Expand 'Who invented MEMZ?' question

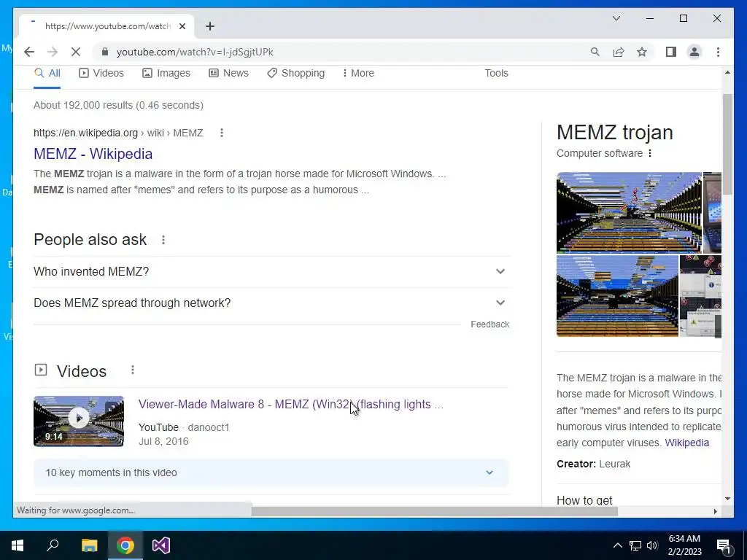click(x=271, y=271)
